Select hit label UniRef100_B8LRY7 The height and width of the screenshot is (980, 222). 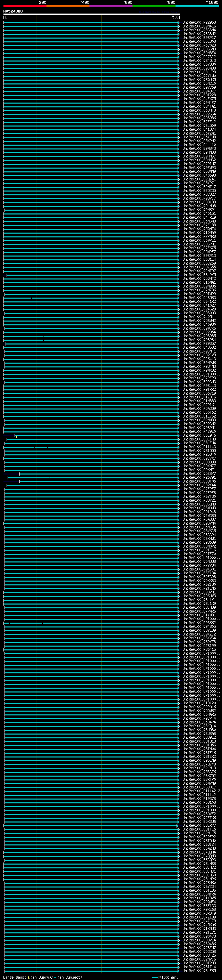199,825
